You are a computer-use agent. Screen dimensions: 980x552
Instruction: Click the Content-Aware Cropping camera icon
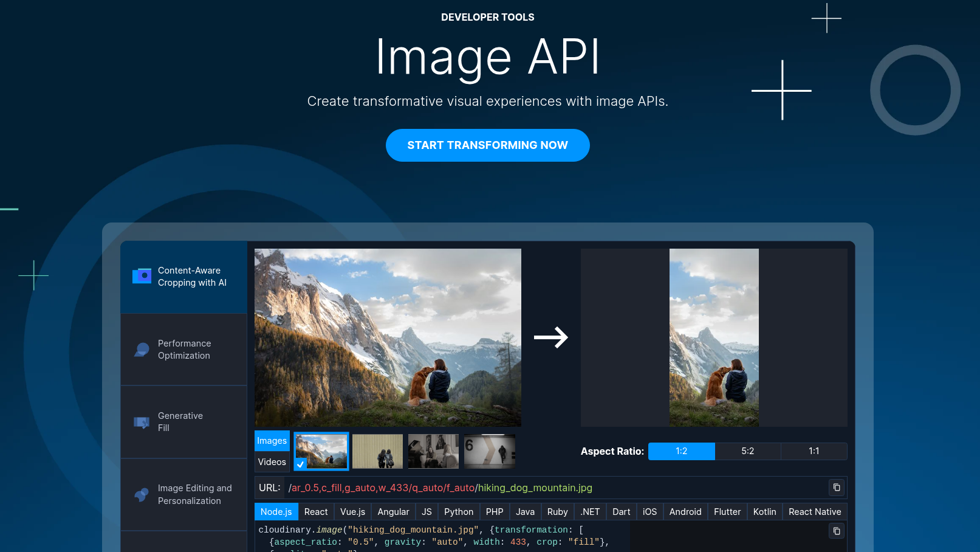point(142,276)
